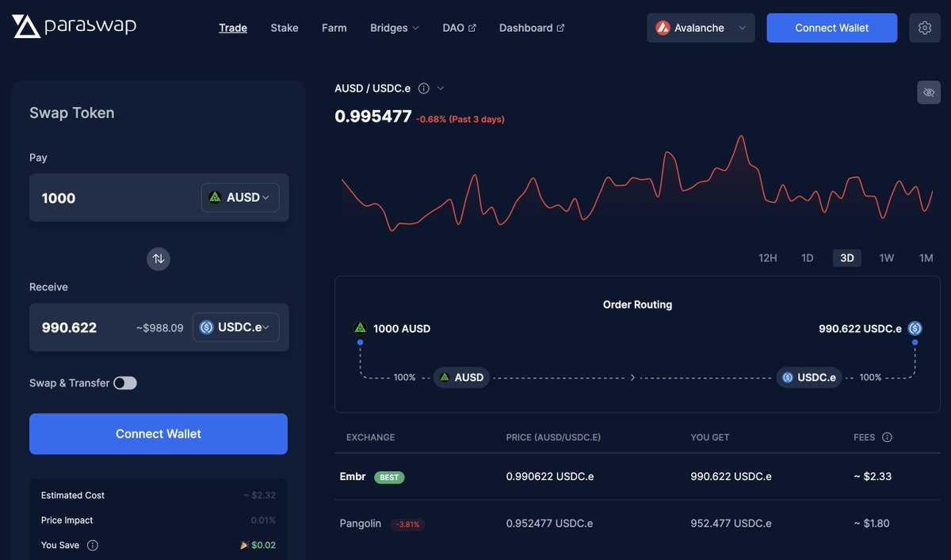
Task: Click the You Save info icon
Action: [x=93, y=546]
